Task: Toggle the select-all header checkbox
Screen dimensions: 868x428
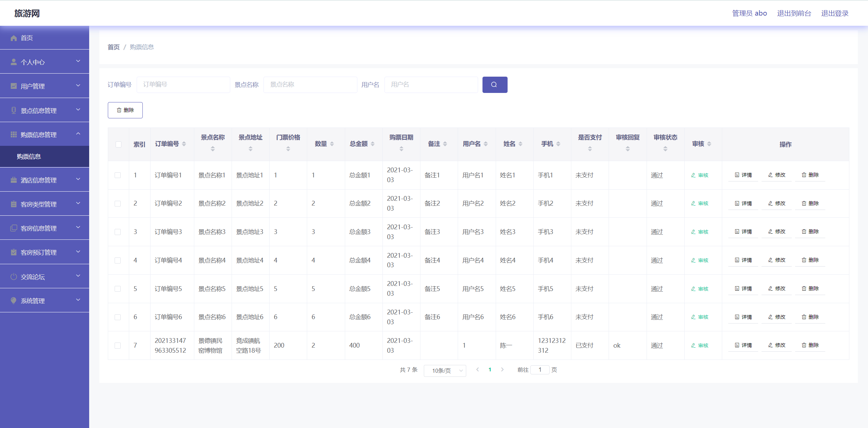Action: click(118, 144)
